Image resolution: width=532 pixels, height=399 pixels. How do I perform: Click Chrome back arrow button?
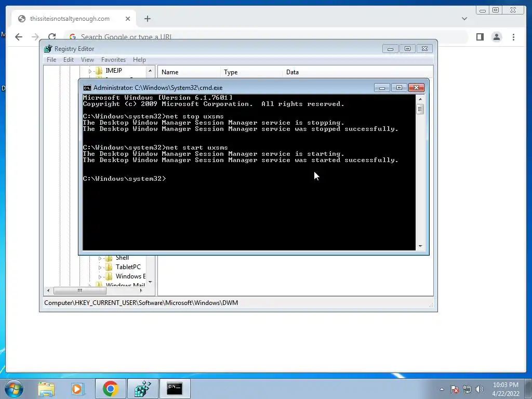[x=19, y=37]
